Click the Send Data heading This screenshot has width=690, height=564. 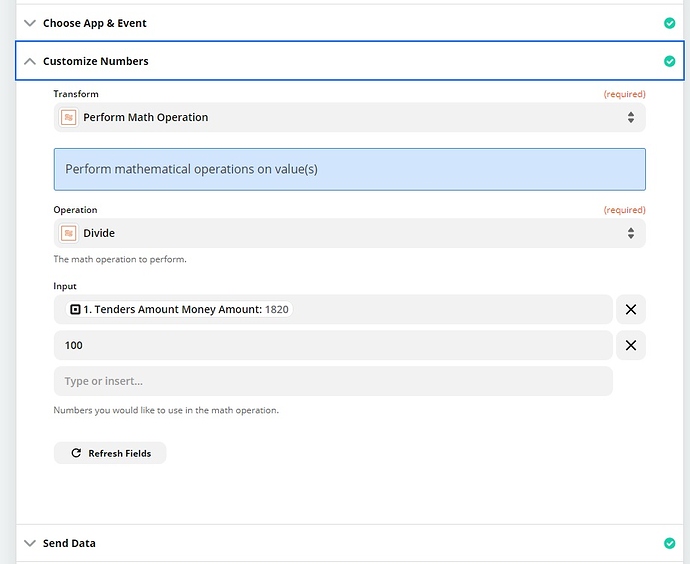pos(69,543)
